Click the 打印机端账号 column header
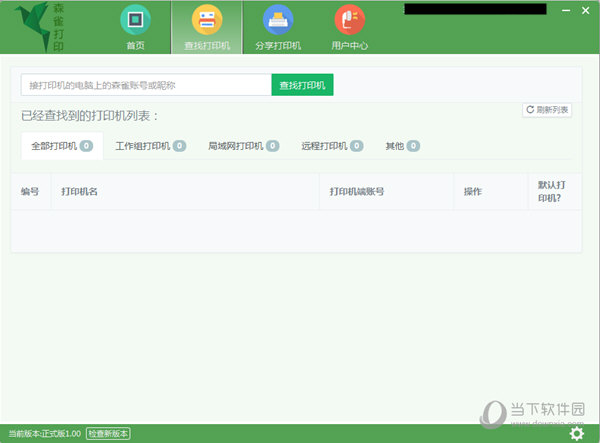600x443 pixels. tap(357, 191)
